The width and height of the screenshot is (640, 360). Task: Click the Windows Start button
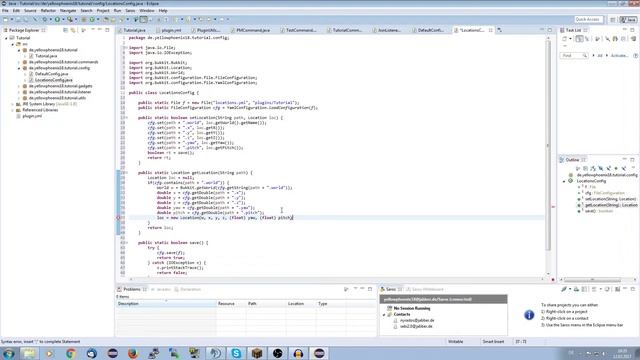point(8,353)
